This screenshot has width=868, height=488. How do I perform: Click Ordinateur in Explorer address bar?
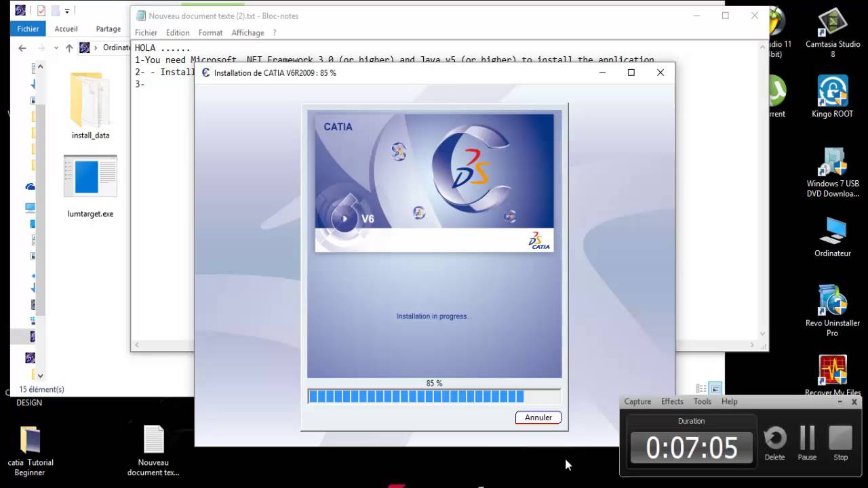[x=117, y=48]
